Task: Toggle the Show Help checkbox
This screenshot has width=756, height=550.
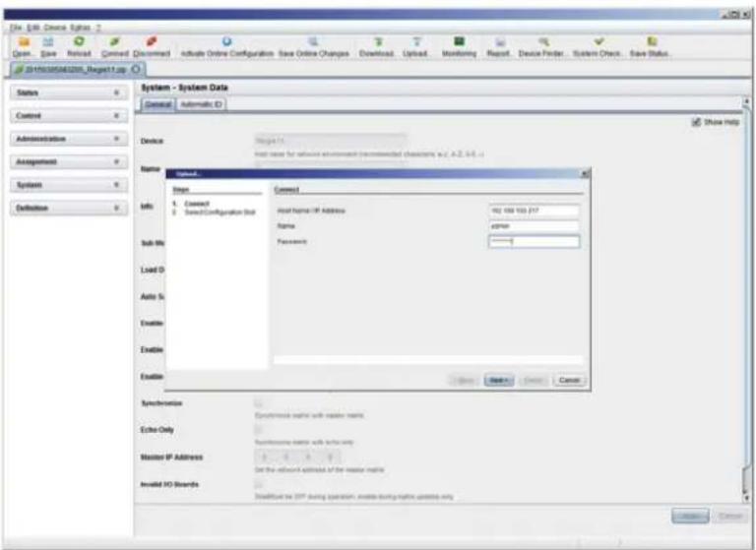Action: tap(696, 122)
